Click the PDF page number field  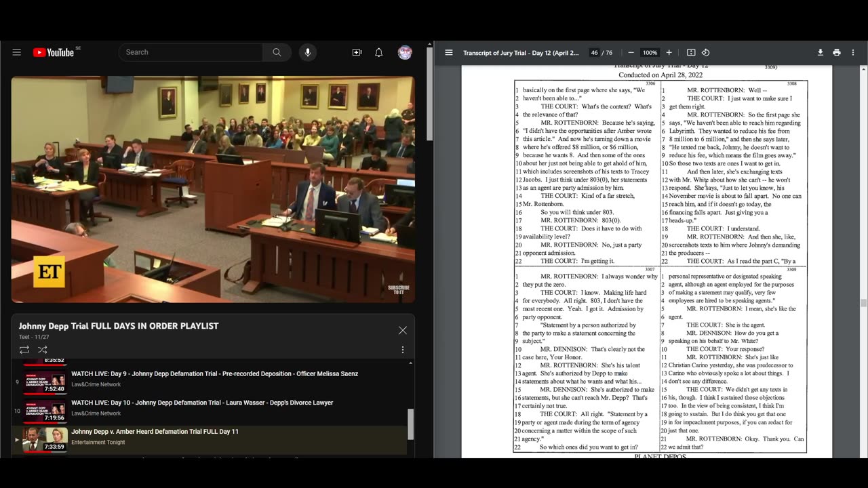tap(594, 52)
